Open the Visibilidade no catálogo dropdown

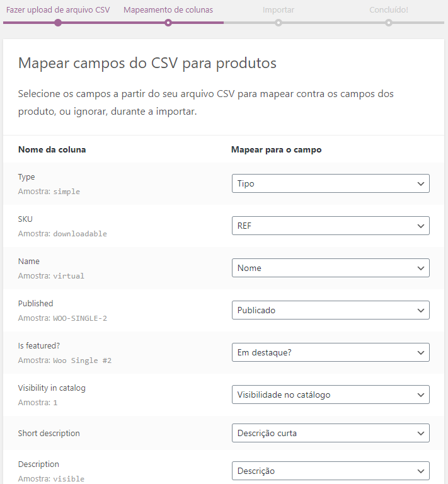[x=330, y=395]
